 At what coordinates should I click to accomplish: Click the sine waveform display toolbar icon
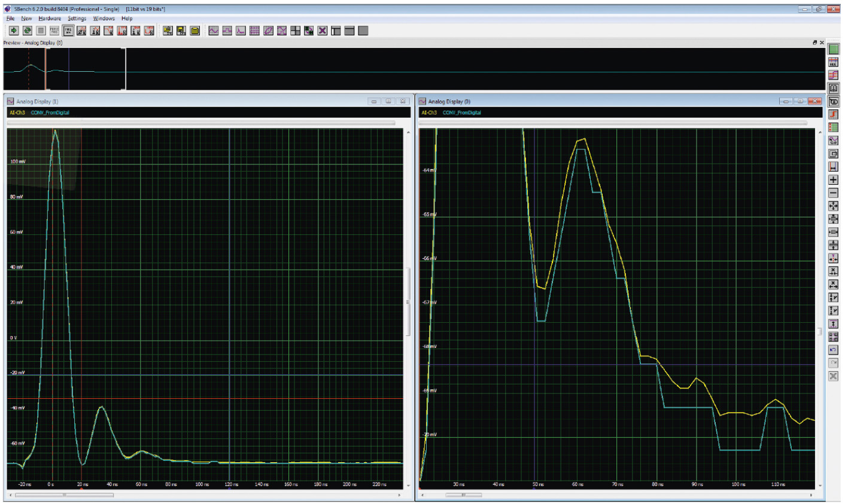pyautogui.click(x=214, y=30)
